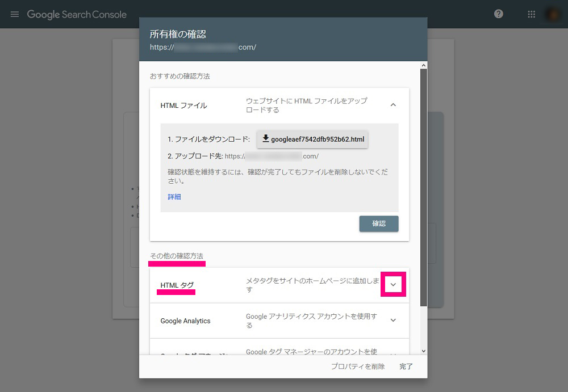Open the Help question mark icon
568x392 pixels.
tap(499, 14)
